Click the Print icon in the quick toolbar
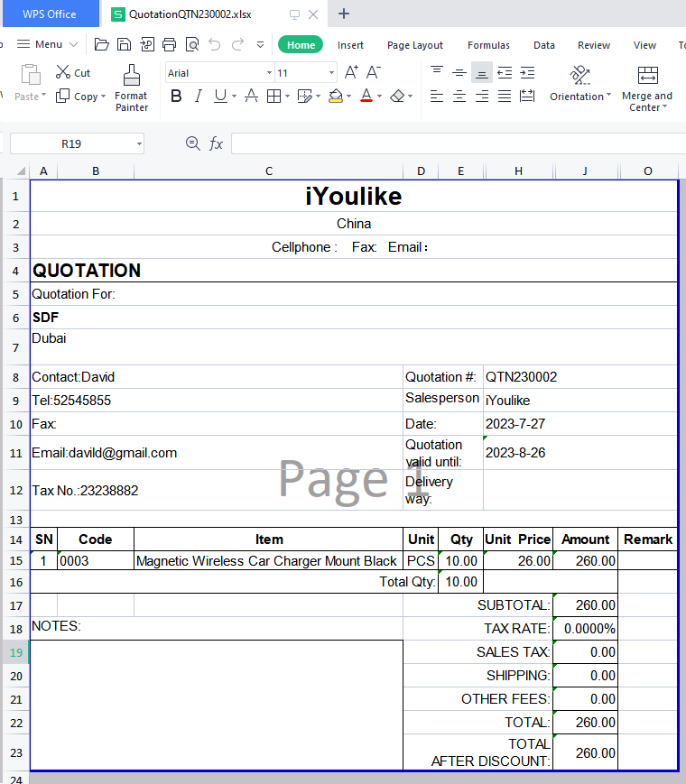 tap(170, 44)
